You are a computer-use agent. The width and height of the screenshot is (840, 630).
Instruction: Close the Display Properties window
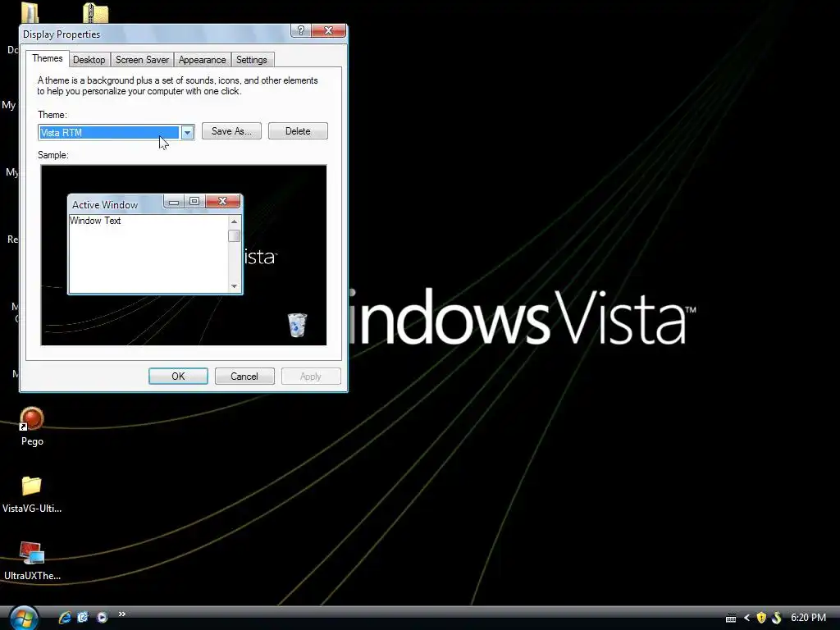328,30
